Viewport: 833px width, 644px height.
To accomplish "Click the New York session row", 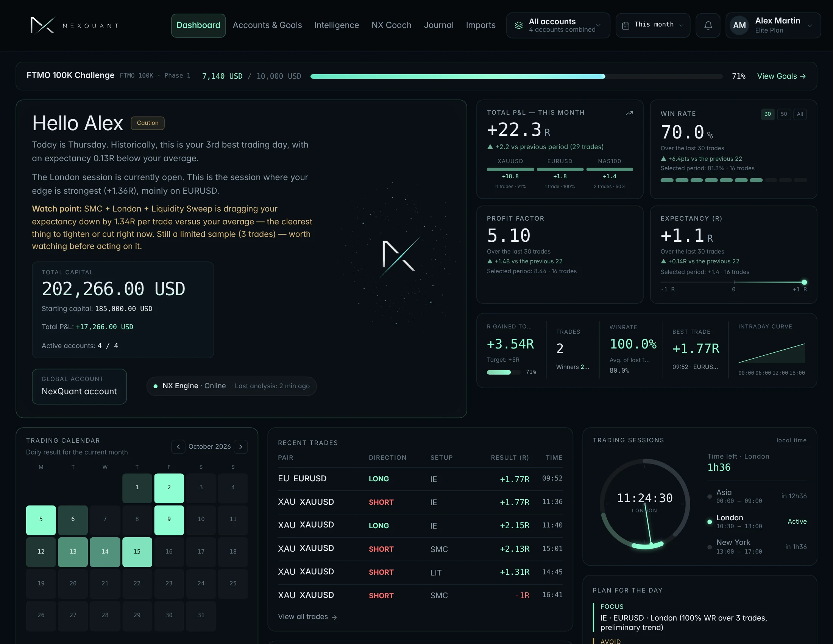I will (757, 546).
